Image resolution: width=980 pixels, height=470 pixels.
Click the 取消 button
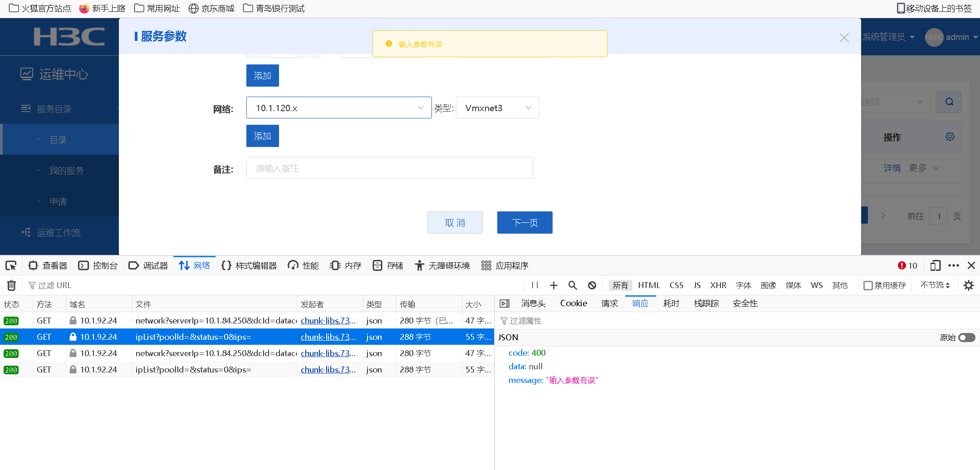[x=455, y=223]
